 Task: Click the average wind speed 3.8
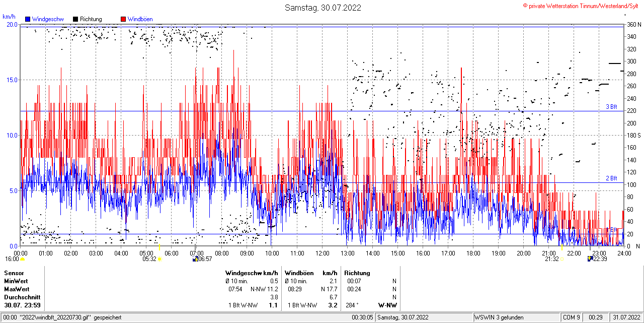(274, 297)
